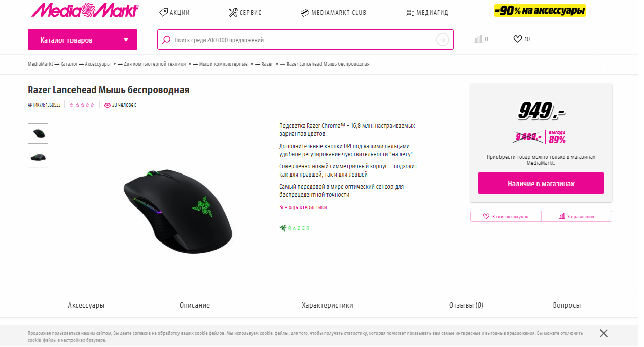The height and width of the screenshot is (347, 644).
Task: Expand the Аксессуары breadcrumb arrow
Action: [115, 64]
